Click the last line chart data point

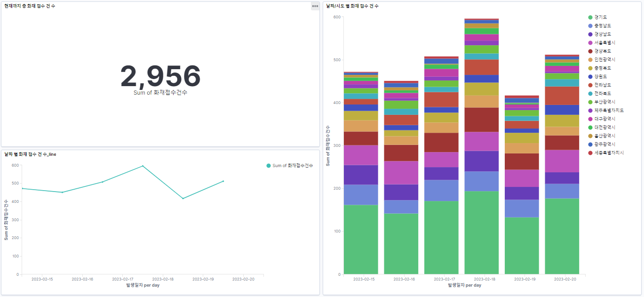click(223, 181)
